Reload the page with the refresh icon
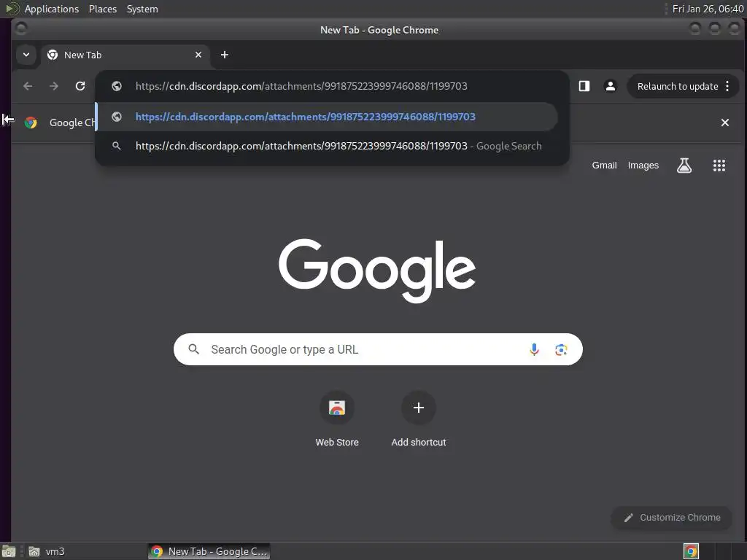 click(x=80, y=86)
